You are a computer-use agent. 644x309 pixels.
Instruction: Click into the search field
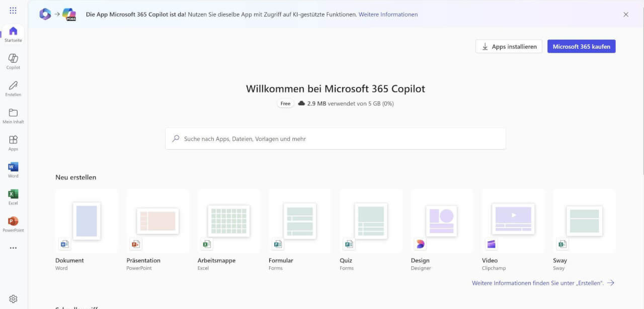pos(335,138)
